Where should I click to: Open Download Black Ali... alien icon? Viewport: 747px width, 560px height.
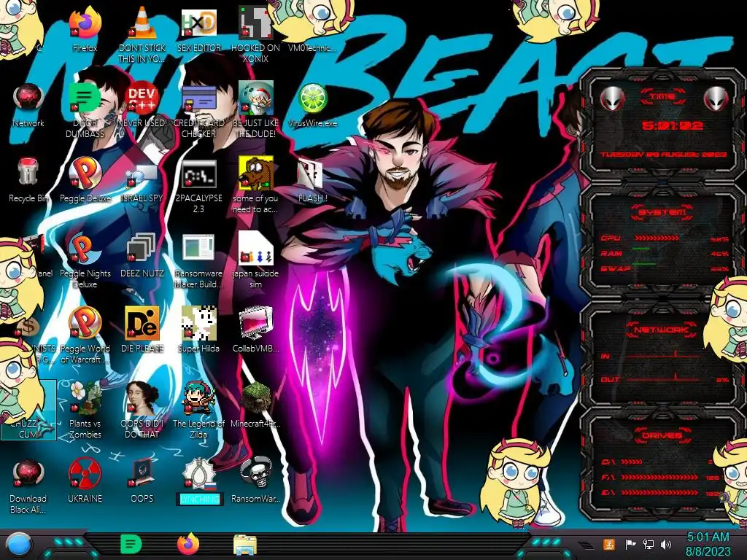coord(28,474)
